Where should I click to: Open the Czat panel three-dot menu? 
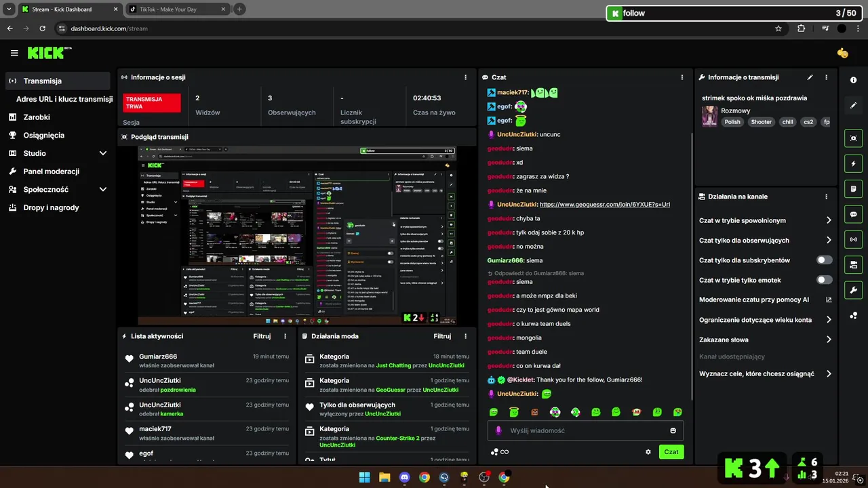pos(682,77)
